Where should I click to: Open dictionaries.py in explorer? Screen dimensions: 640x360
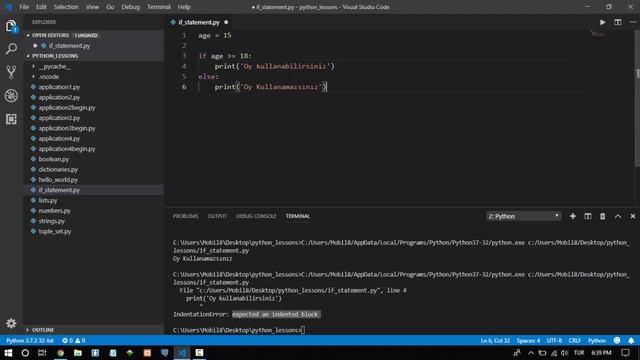pos(58,169)
